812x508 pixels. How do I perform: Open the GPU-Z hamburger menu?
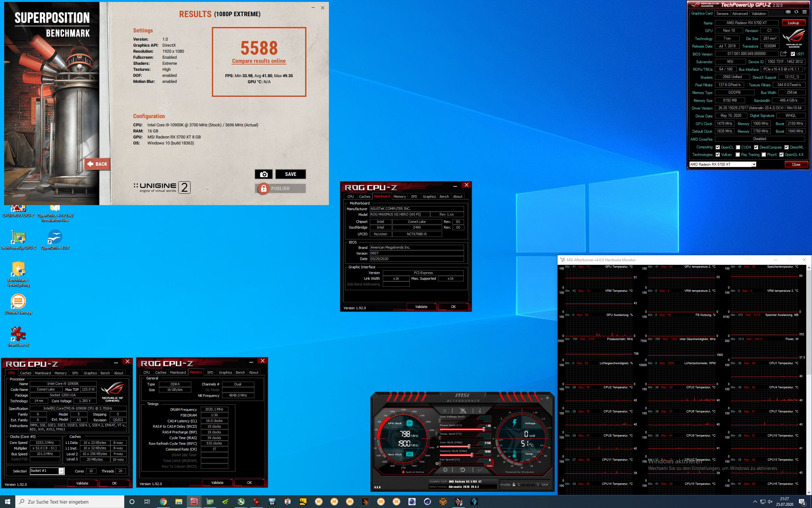click(804, 12)
